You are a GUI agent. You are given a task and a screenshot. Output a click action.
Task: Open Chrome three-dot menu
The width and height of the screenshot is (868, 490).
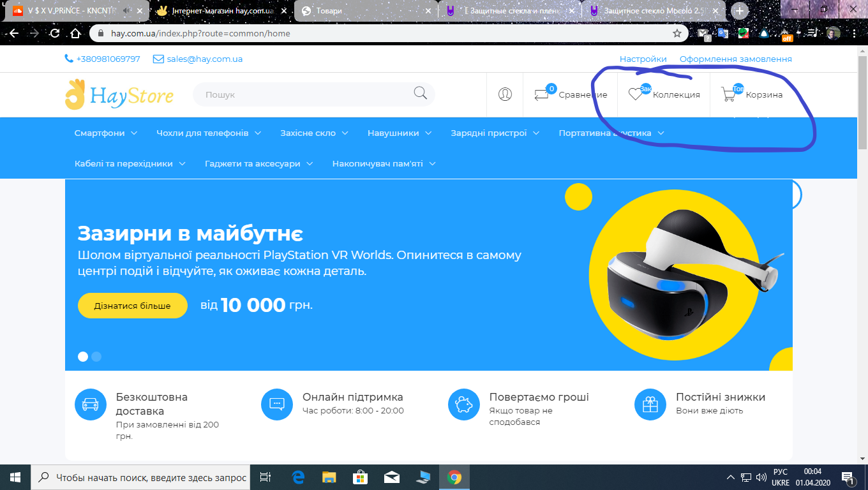[x=855, y=33]
